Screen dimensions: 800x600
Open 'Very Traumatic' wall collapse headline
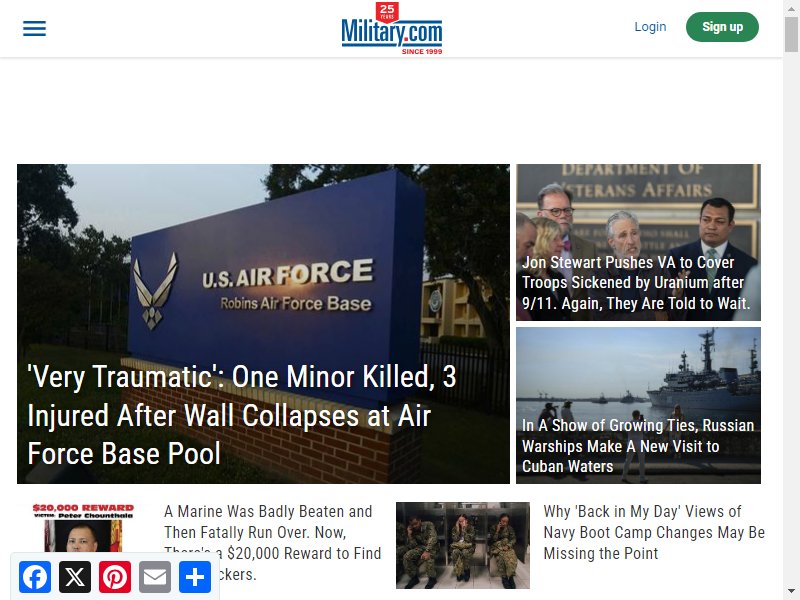coord(241,415)
